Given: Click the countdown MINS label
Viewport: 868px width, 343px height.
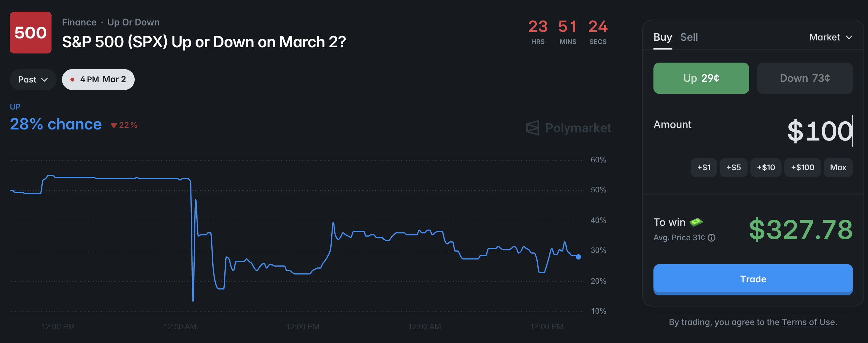Looking at the screenshot, I should (568, 42).
